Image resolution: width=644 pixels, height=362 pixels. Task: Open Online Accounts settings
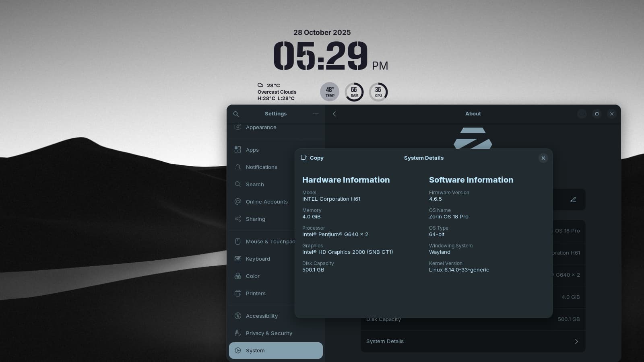[x=266, y=202]
